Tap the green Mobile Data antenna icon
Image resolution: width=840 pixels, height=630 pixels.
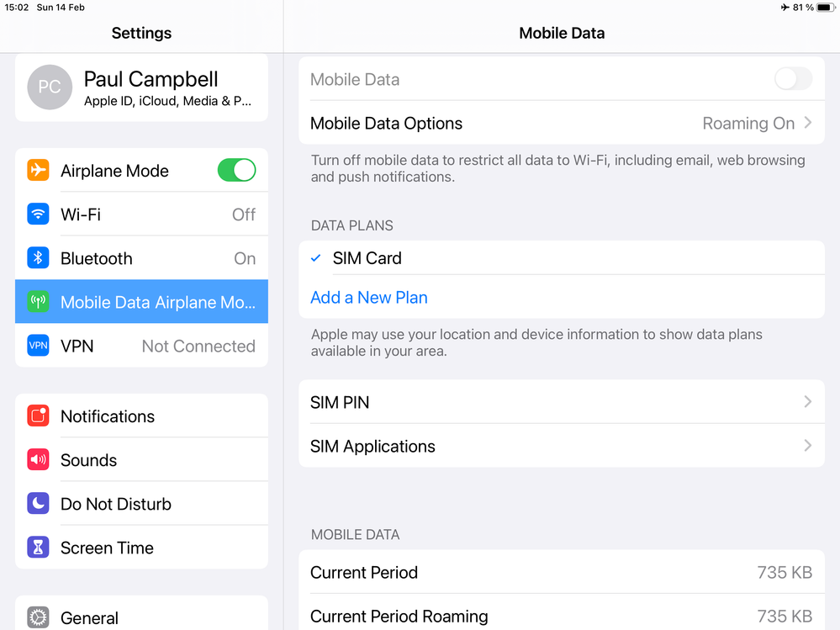[x=38, y=302]
